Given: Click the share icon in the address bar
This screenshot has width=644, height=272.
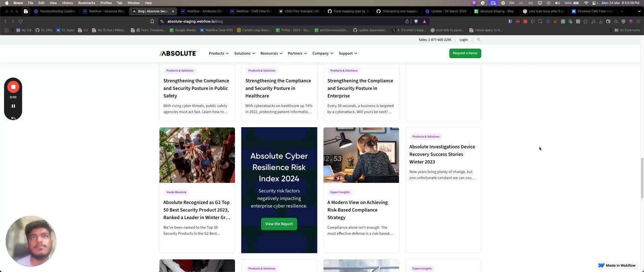Looking at the screenshot, I should click(x=407, y=22).
